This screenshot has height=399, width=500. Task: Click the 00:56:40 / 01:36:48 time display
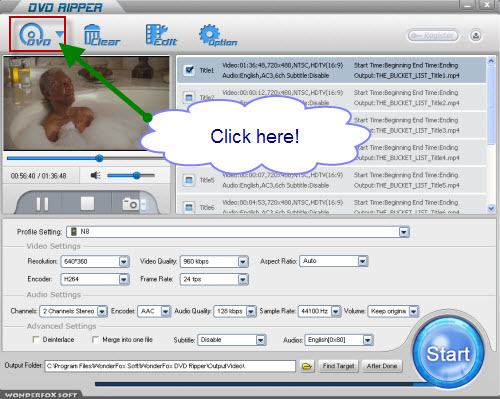[38, 176]
